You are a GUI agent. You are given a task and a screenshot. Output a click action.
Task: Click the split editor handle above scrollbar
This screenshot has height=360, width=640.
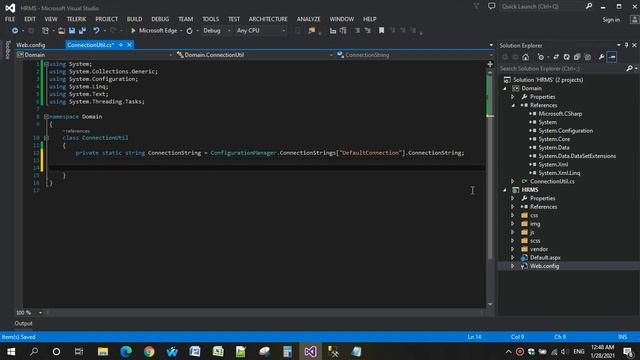pos(490,64)
